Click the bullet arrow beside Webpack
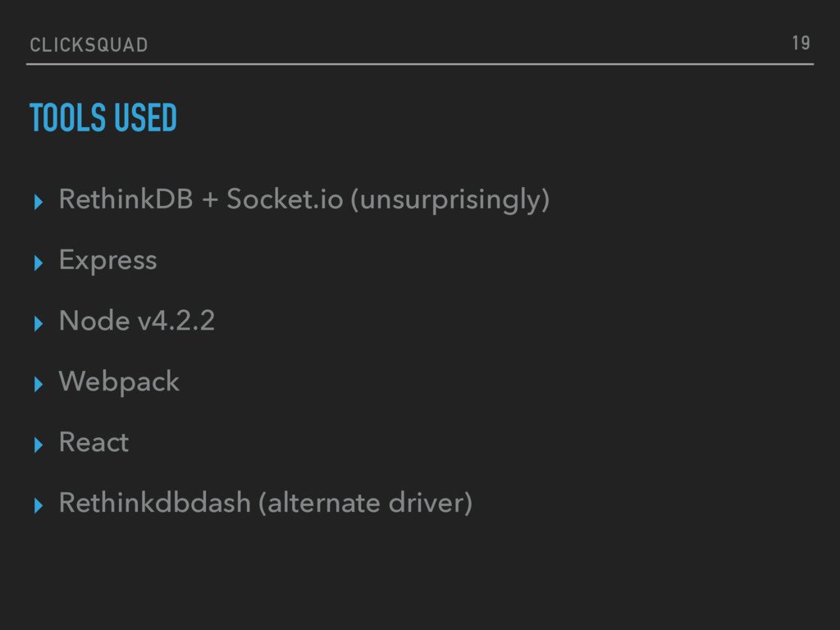This screenshot has width=840, height=630. (35, 384)
